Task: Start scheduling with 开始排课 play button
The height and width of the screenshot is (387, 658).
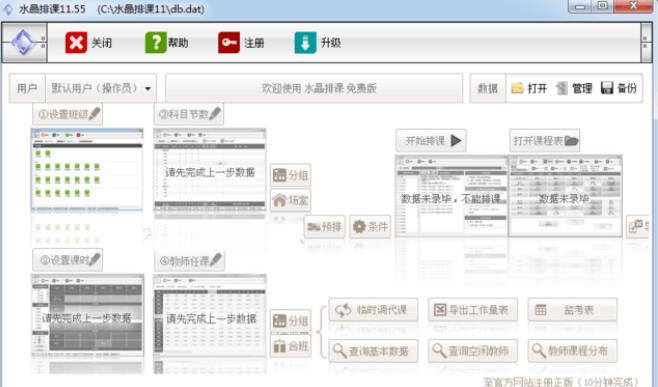Action: point(431,141)
